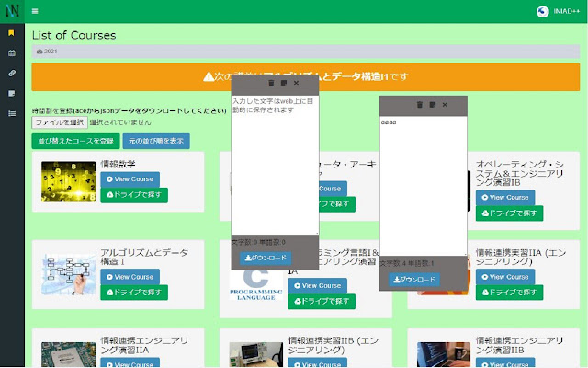Click ドライブで探す under 情報連携実習IIA
This screenshot has width=588, height=368.
point(509,293)
